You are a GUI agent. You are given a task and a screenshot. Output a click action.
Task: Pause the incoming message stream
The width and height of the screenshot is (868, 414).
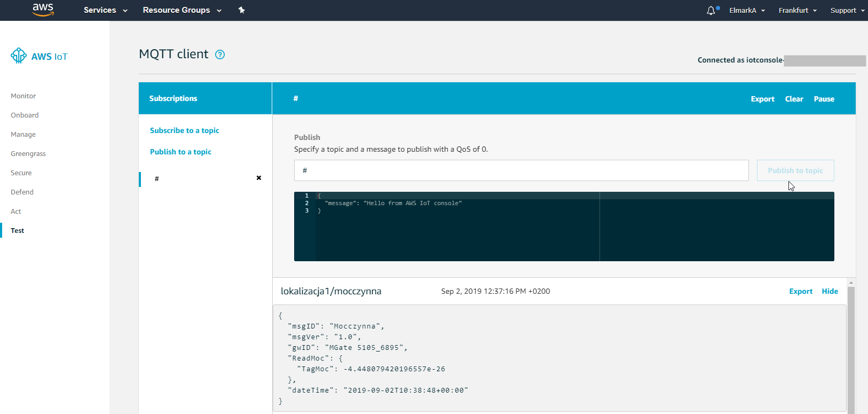tap(824, 99)
